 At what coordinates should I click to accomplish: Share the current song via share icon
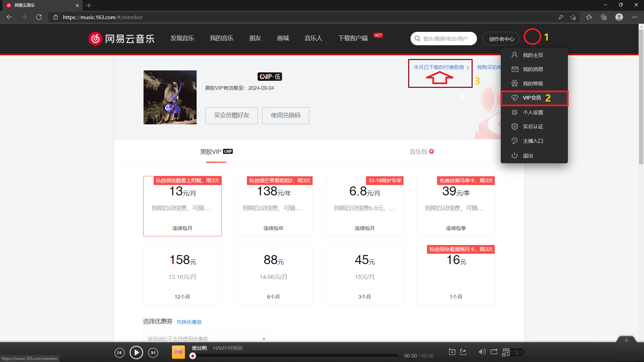[464, 352]
